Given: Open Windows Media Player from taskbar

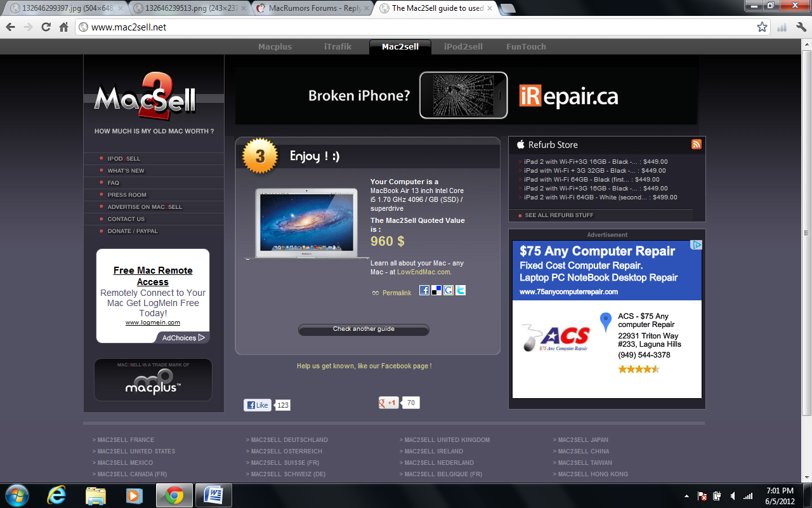Looking at the screenshot, I should click(134, 495).
